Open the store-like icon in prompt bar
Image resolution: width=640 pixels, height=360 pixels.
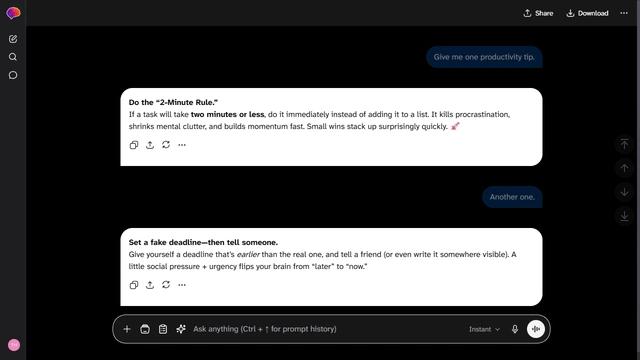(145, 329)
